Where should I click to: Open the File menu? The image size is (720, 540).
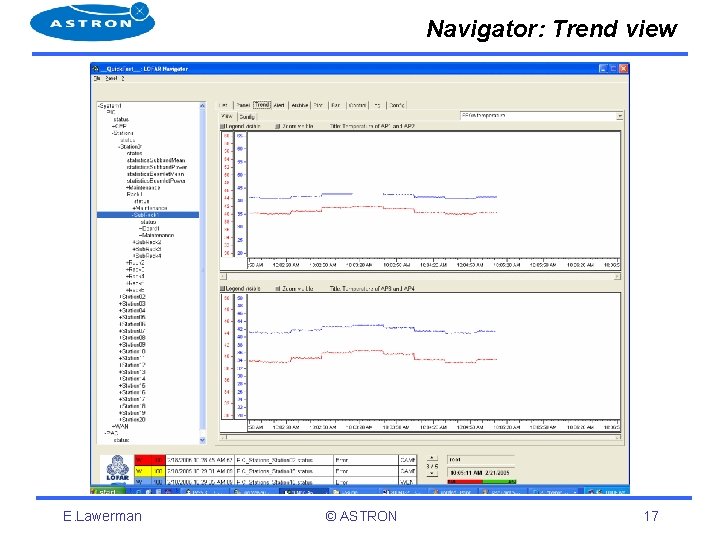tap(97, 79)
